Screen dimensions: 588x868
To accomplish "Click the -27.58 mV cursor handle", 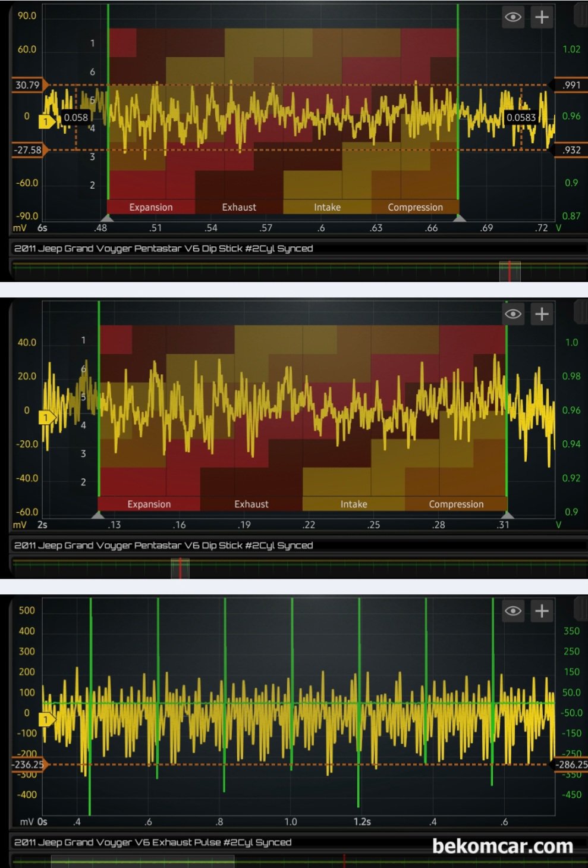I will tap(29, 150).
